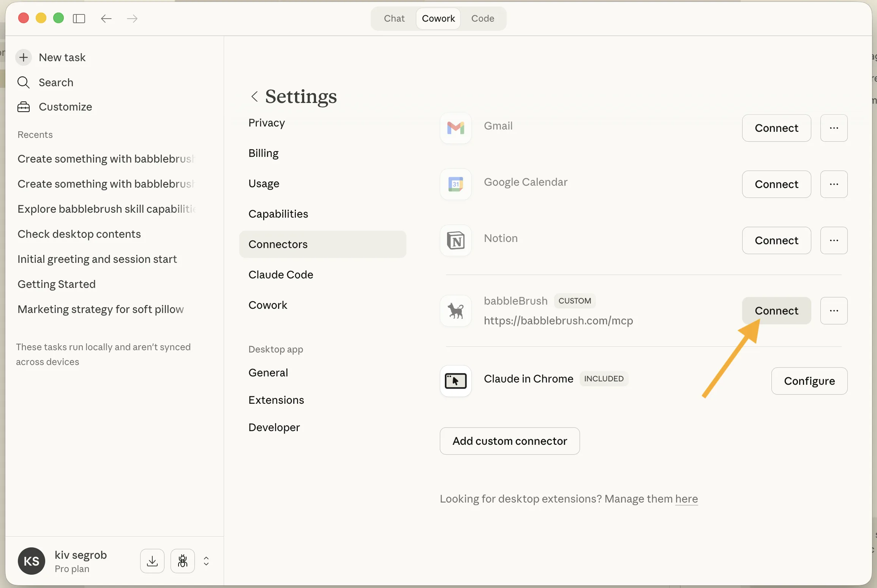Viewport: 877px width, 588px height.
Task: Open the here link for desktop extensions
Action: (686, 499)
